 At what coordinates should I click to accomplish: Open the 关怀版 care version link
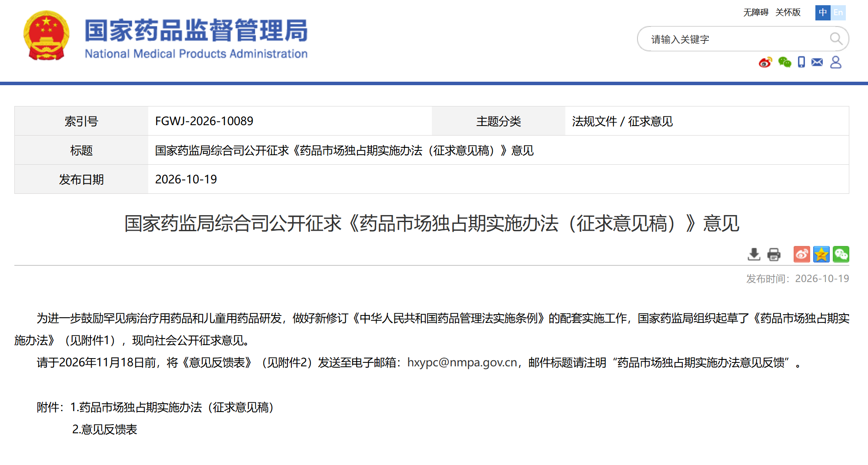click(788, 13)
